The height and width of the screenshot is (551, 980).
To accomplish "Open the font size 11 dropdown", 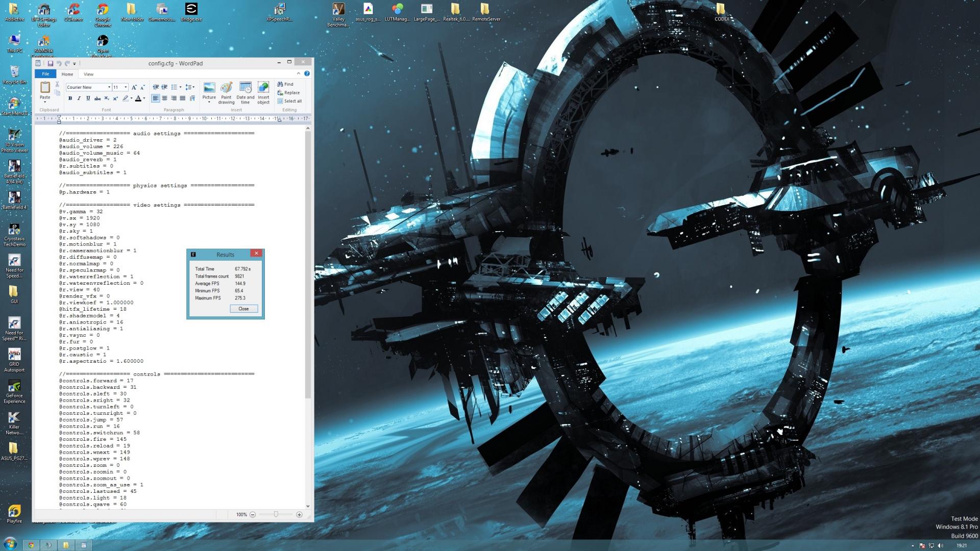I will tap(126, 87).
